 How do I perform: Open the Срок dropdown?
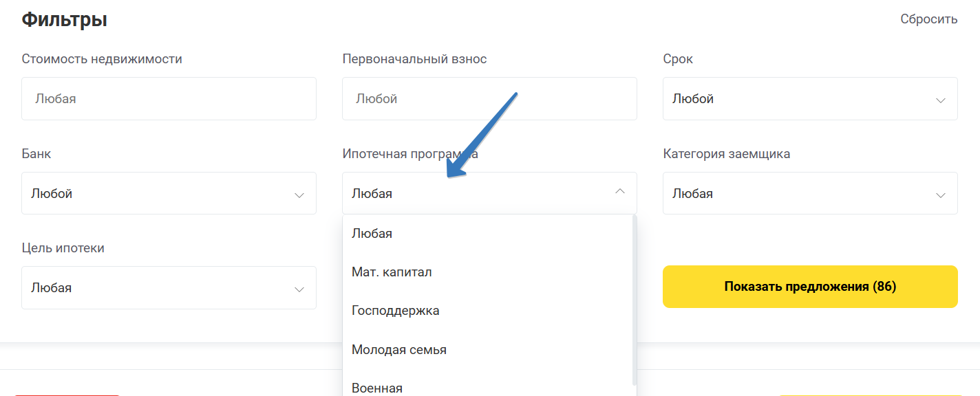pos(810,98)
